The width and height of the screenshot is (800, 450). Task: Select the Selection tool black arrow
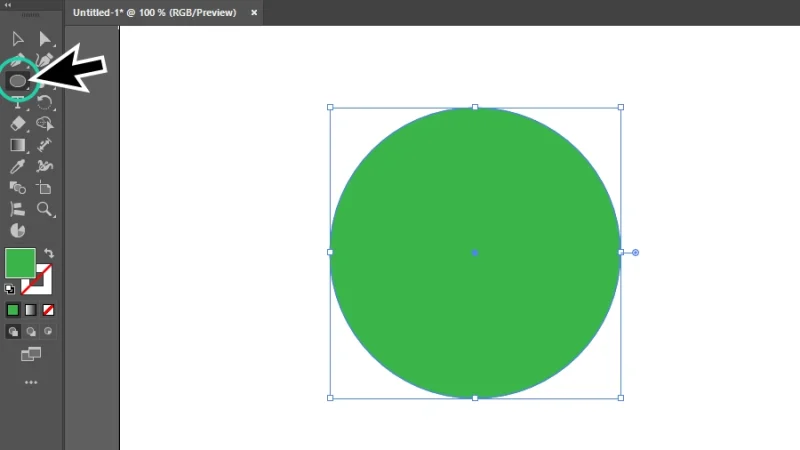[x=17, y=39]
